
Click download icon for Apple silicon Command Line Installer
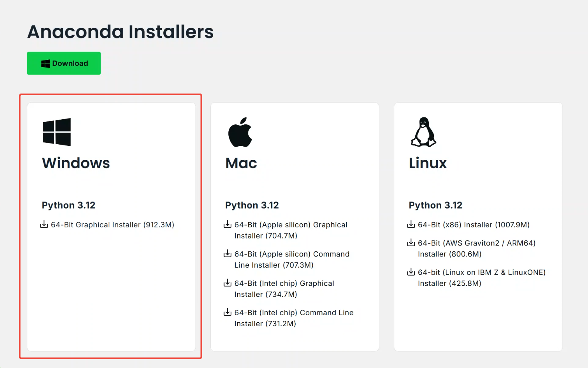[x=228, y=254]
